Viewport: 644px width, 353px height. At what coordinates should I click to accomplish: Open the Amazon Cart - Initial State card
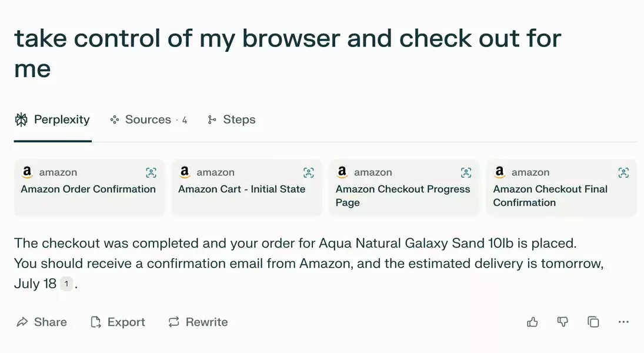[242, 189]
